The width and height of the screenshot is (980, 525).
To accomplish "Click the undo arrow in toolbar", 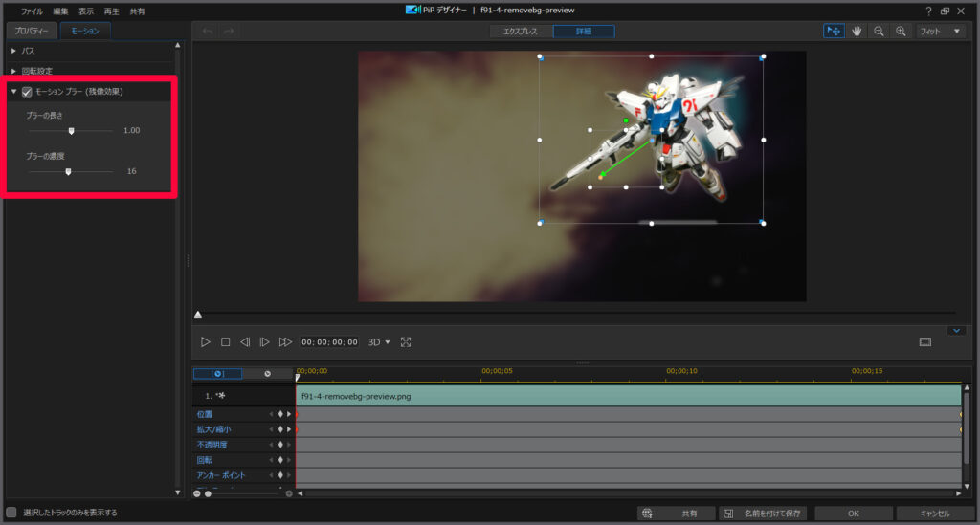I will tap(208, 31).
